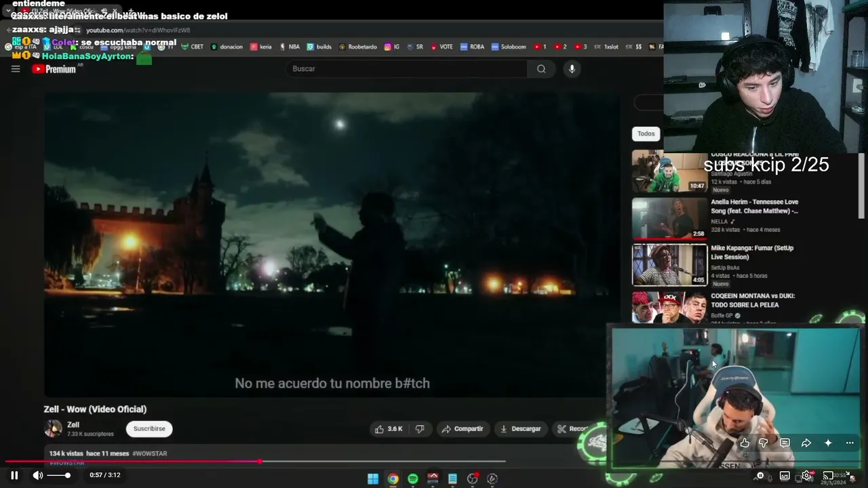Click the #WOWSTAR hashtag in description

[149, 453]
